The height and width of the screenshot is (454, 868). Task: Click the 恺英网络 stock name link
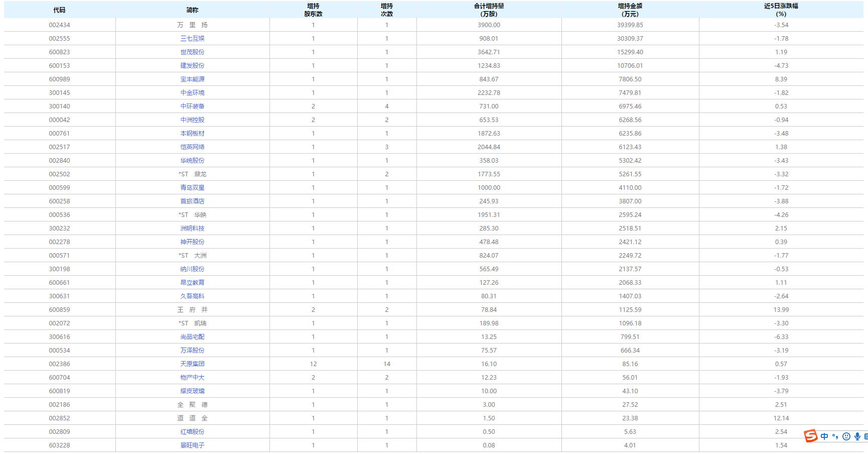pyautogui.click(x=192, y=147)
